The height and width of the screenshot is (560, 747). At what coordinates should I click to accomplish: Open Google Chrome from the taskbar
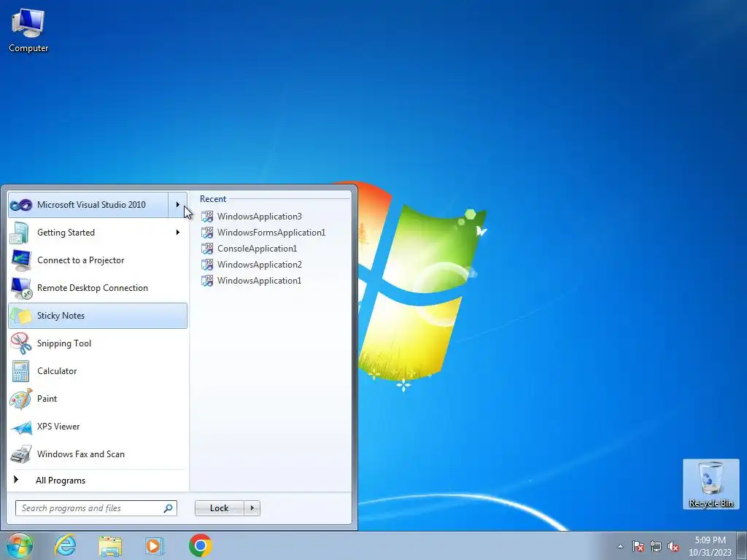click(x=200, y=545)
